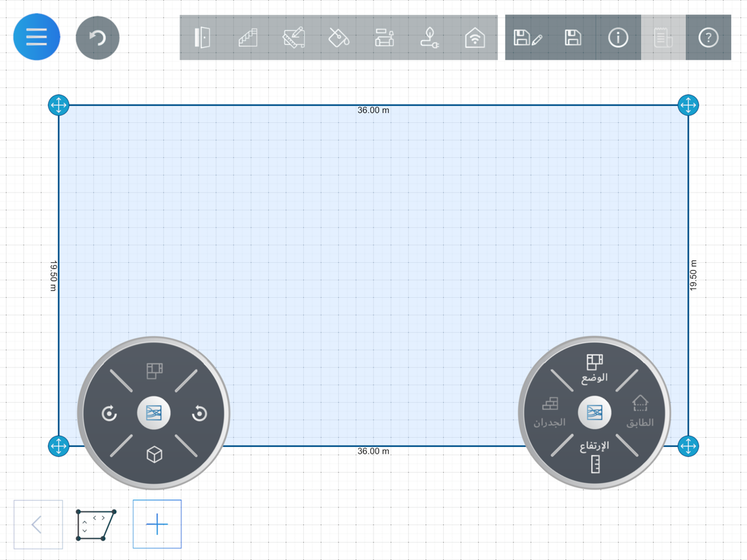Choose the الجدران walls option in wheel
This screenshot has height=560, width=747.
(x=549, y=412)
